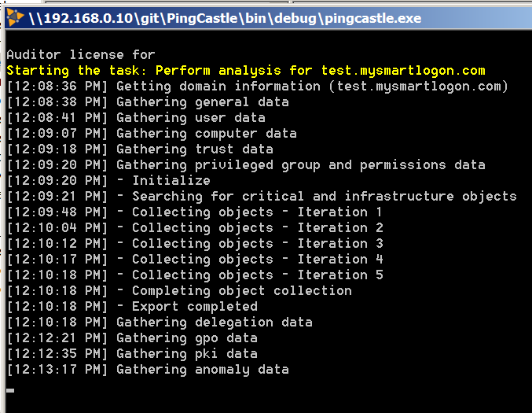Viewport: 532px width, 413px height.
Task: Select the 'Collecting objects - Iteration 2' line
Action: 195,227
